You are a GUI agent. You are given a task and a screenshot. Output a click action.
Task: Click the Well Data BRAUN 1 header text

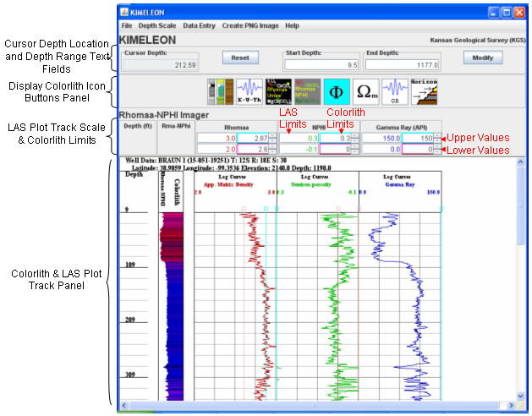(206, 161)
